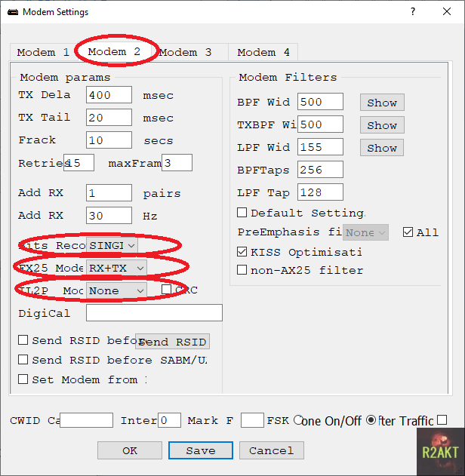Click the TX Delay input field
The height and width of the screenshot is (476, 465).
(109, 95)
